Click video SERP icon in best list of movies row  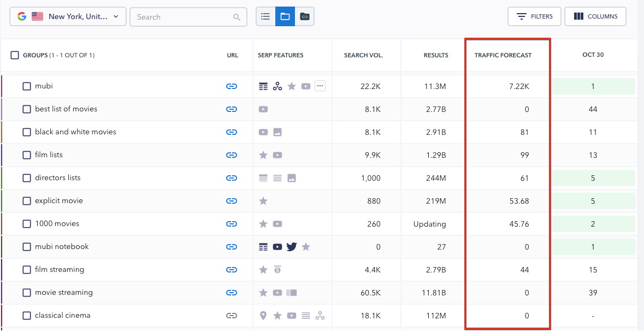point(263,109)
